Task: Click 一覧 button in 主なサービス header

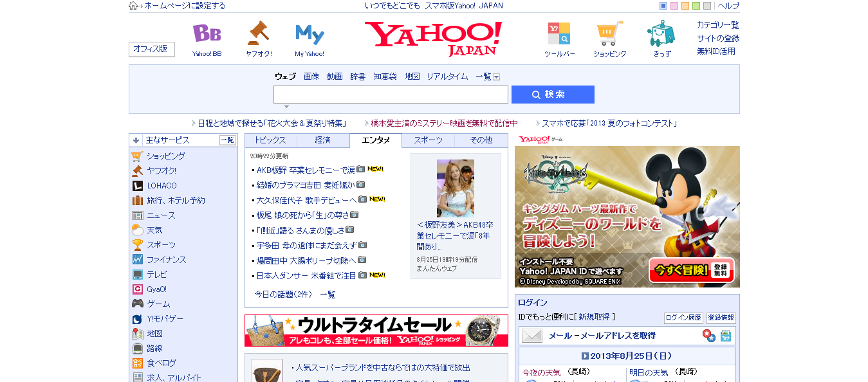Action: [x=228, y=140]
